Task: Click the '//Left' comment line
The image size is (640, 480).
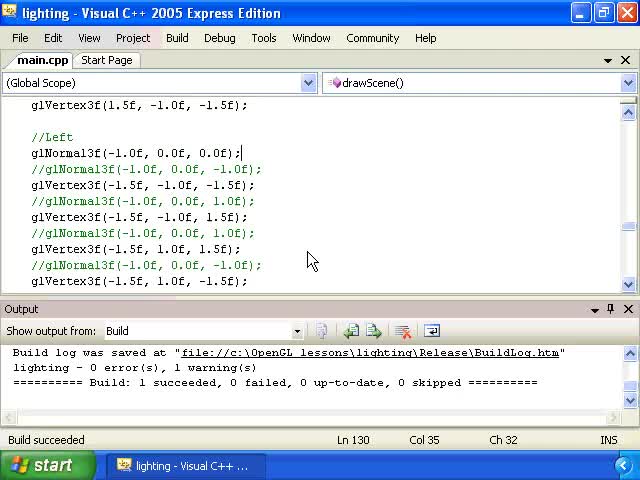Action: point(52,137)
